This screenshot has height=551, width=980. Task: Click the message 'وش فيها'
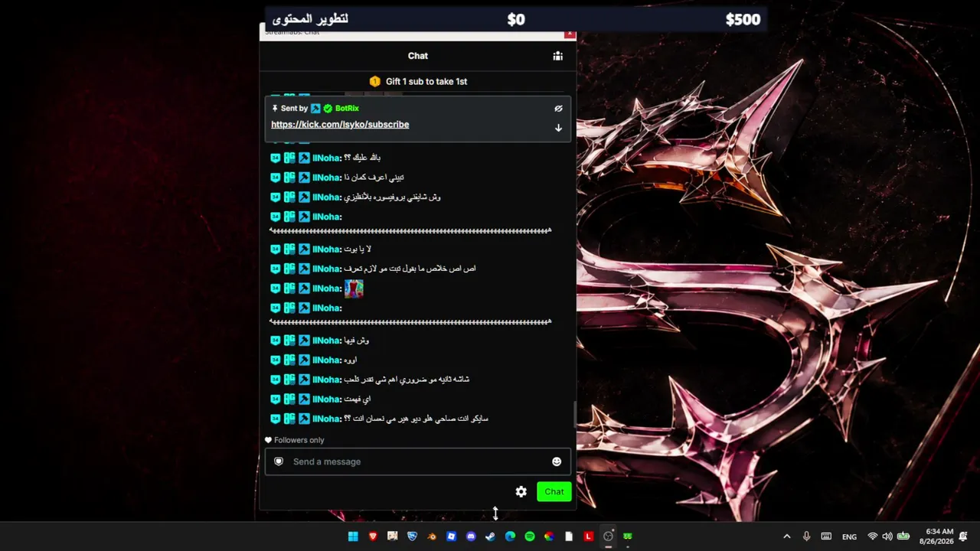357,341
